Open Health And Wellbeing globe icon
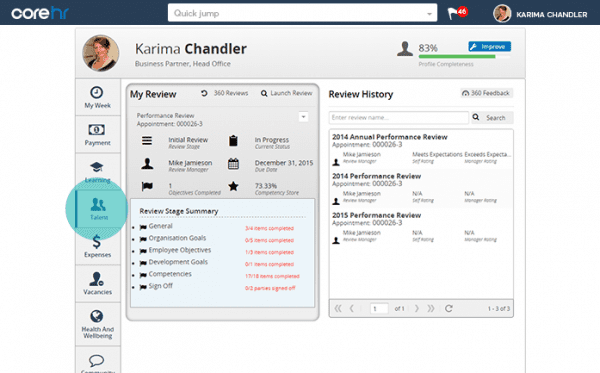 (x=96, y=316)
